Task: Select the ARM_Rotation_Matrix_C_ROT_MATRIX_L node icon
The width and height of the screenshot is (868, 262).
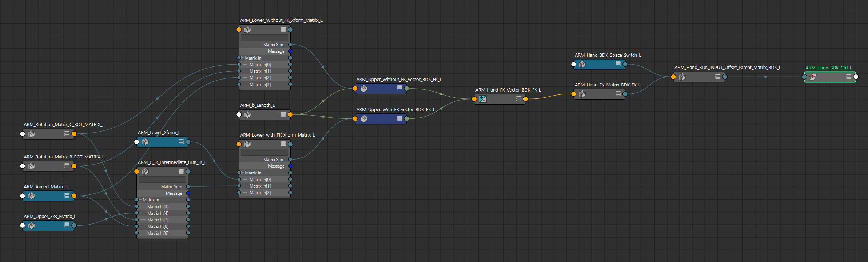Action: point(31,134)
